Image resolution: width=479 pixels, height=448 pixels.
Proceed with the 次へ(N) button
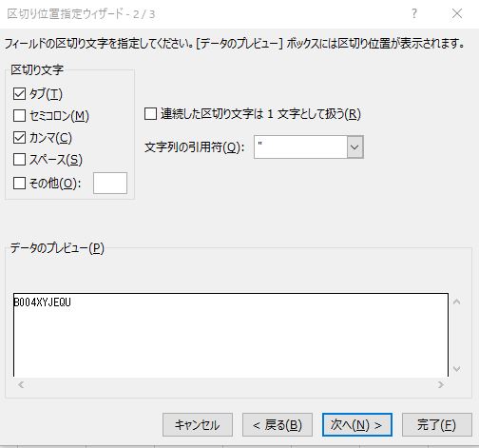click(x=357, y=425)
